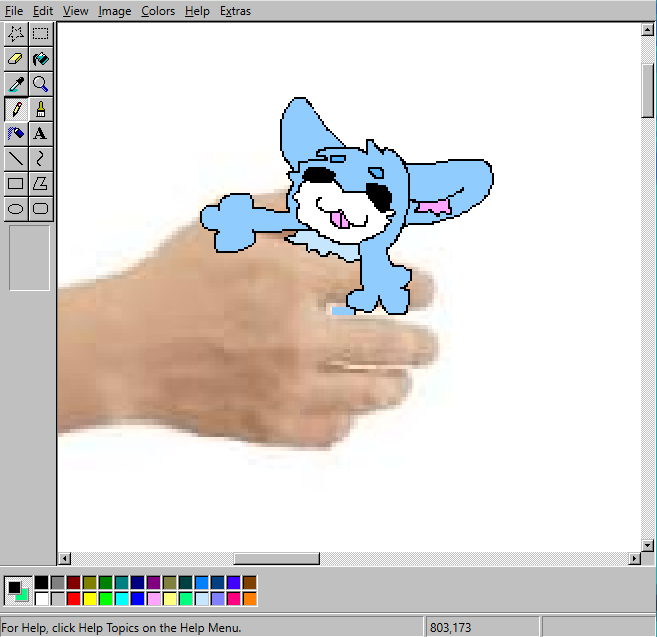
Task: Select the rectangular Select tool
Action: (x=41, y=34)
